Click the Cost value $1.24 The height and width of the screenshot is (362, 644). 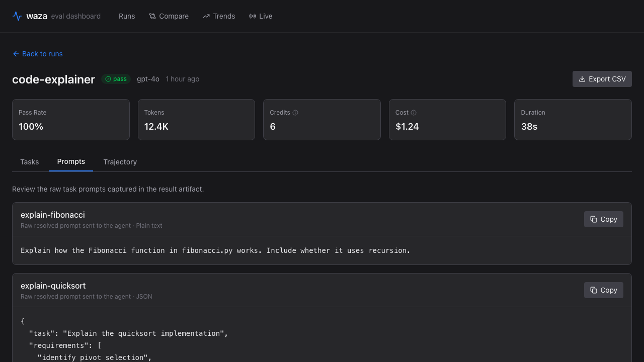pyautogui.click(x=407, y=127)
